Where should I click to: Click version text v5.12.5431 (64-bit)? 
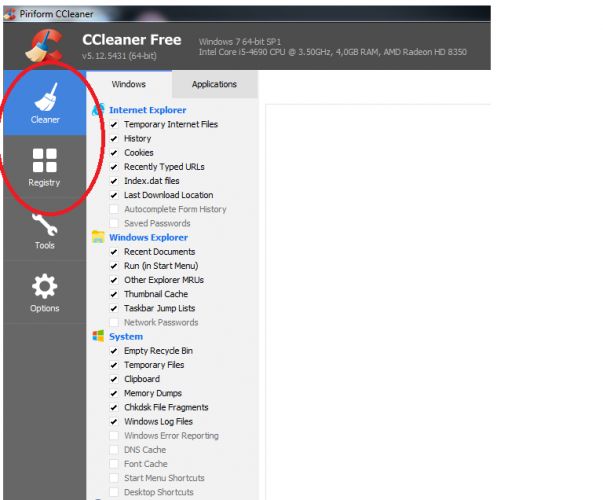(x=119, y=56)
